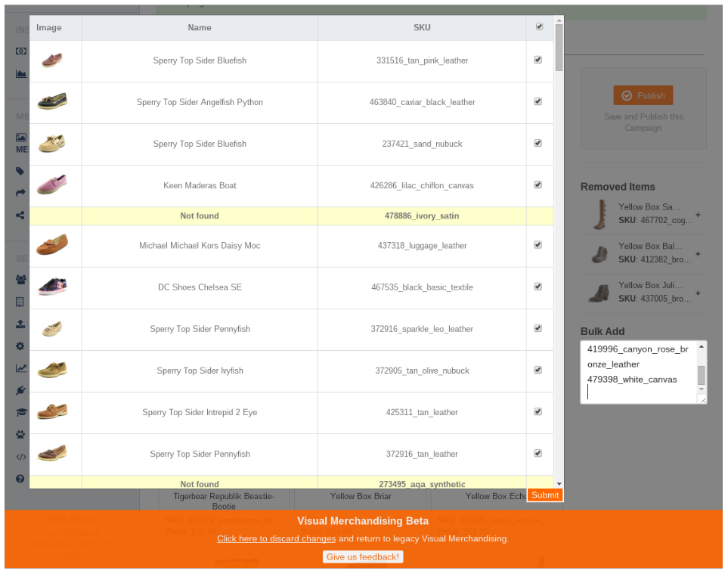This screenshot has width=728, height=577.
Task: Click plus next to removed item SKU 412382
Action: (698, 254)
